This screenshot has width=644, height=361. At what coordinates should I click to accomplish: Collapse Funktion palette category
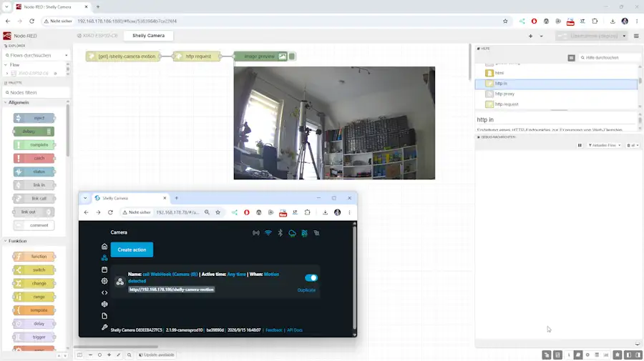(5, 241)
